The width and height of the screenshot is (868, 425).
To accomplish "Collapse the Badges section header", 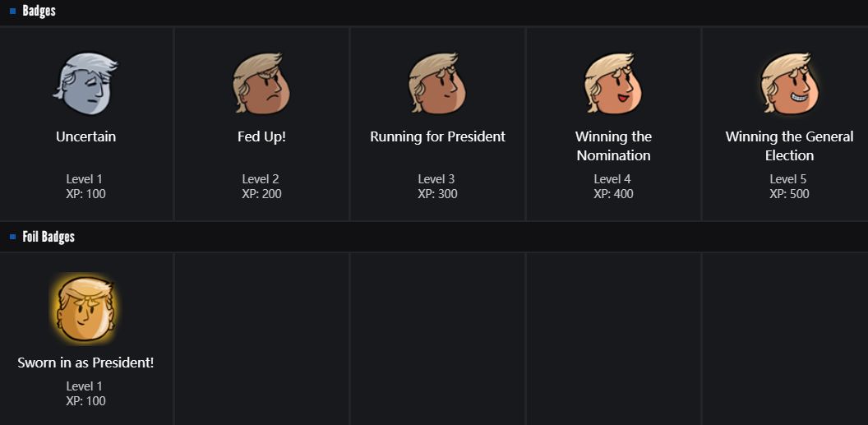I will tap(39, 12).
